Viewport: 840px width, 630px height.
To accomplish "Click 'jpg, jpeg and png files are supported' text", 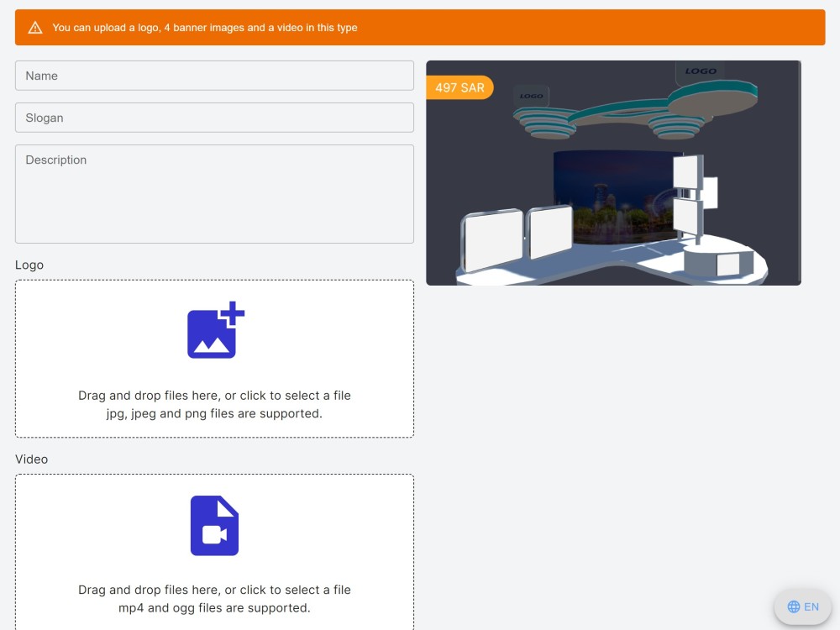I will pyautogui.click(x=214, y=413).
